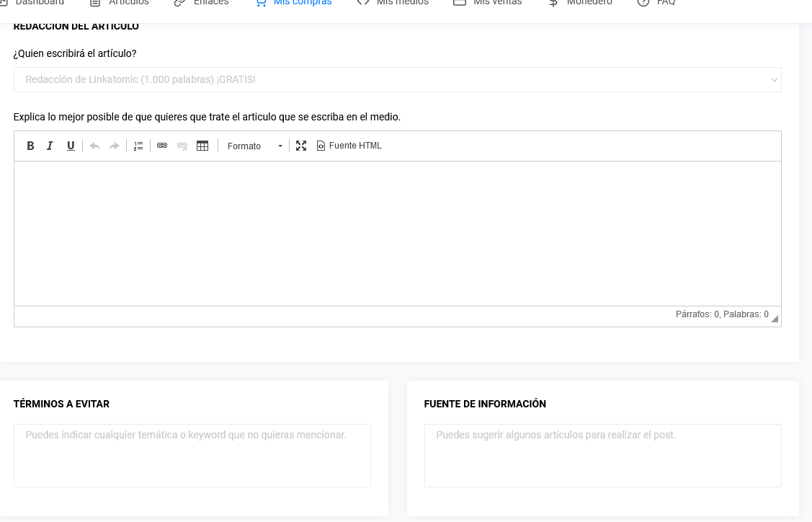Insert a table into the article
This screenshot has width=812, height=522.
point(202,146)
